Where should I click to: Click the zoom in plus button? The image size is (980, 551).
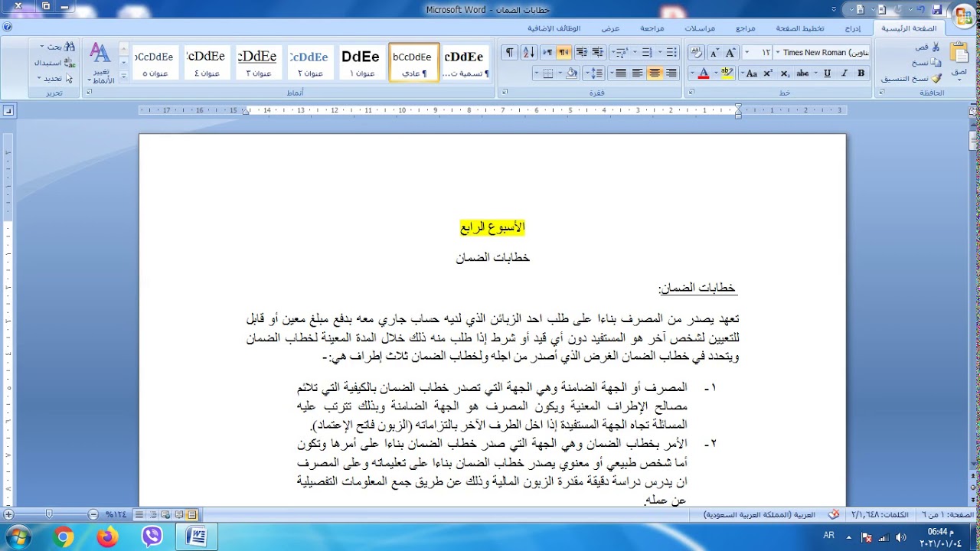[x=8, y=515]
